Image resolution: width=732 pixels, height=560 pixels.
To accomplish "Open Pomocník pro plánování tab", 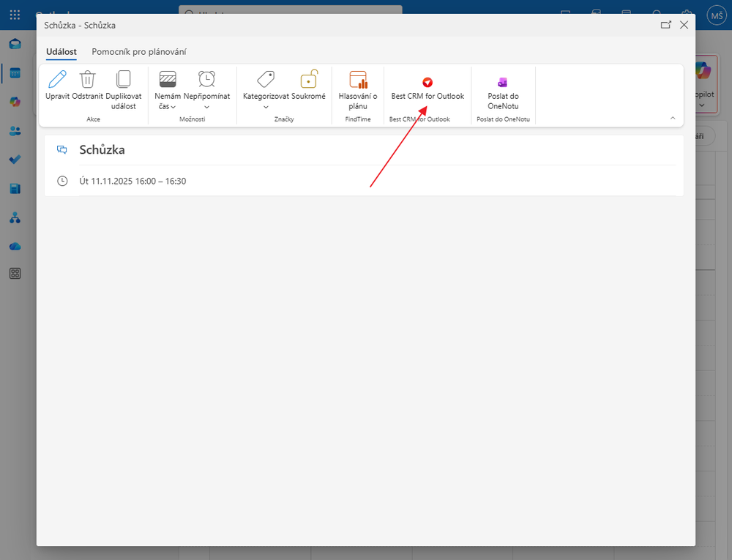I will pos(138,52).
